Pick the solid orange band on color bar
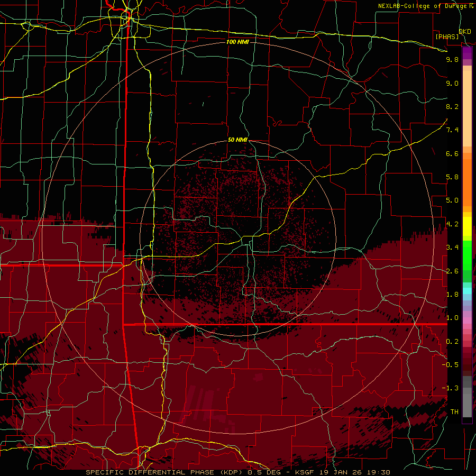This screenshot has height=476, width=476. [467, 182]
